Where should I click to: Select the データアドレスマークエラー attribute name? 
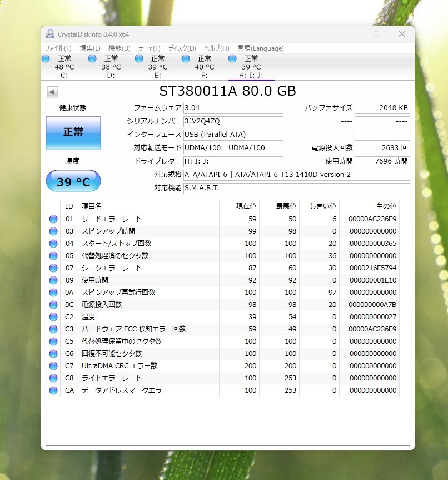click(x=125, y=390)
